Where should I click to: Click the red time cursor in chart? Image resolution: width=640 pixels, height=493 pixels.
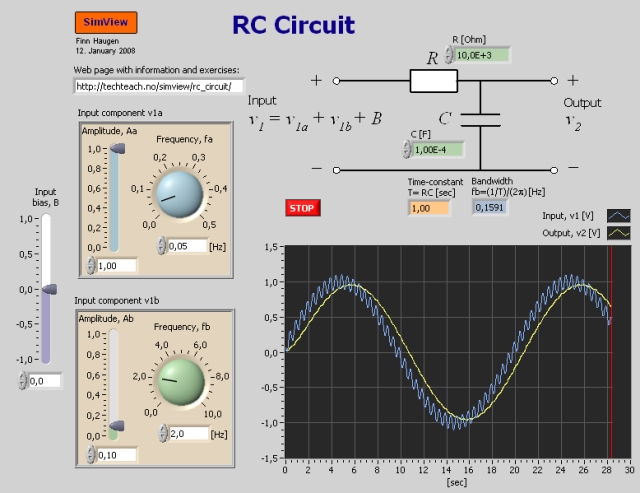(x=611, y=352)
